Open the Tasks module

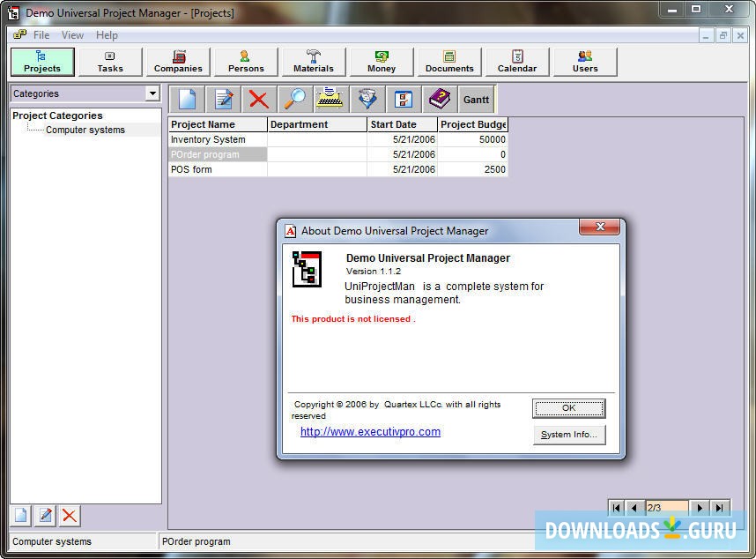[x=110, y=62]
